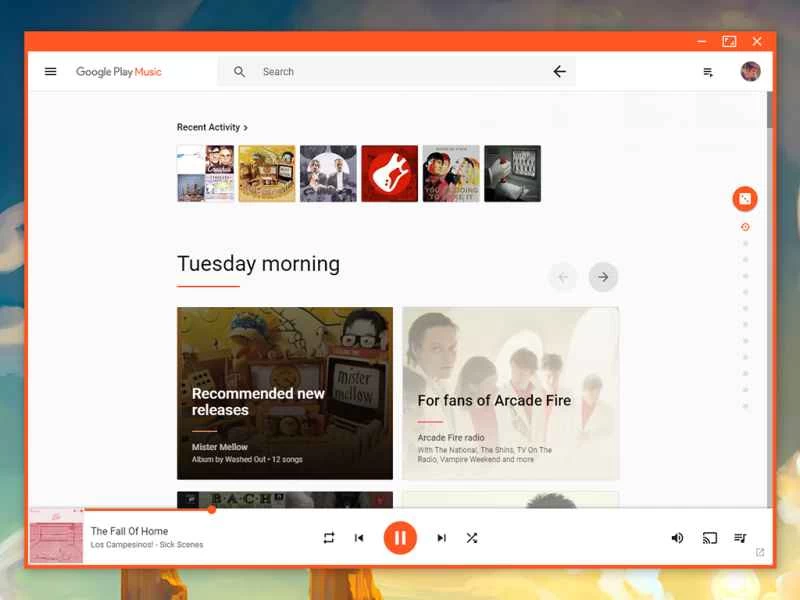Image resolution: width=800 pixels, height=600 pixels.
Task: Pause the current song
Action: pos(400,538)
